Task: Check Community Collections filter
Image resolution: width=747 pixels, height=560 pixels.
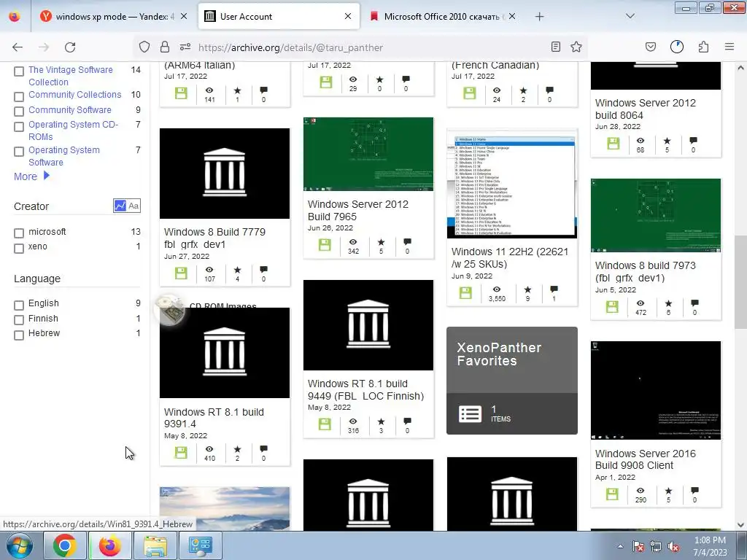Action: coord(19,97)
